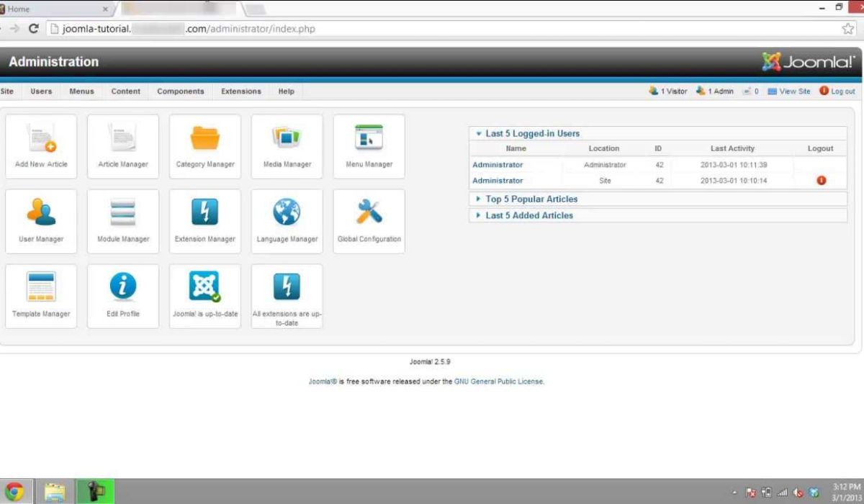This screenshot has height=504, width=864.
Task: Click the messages count indicator showing 0
Action: pos(750,91)
